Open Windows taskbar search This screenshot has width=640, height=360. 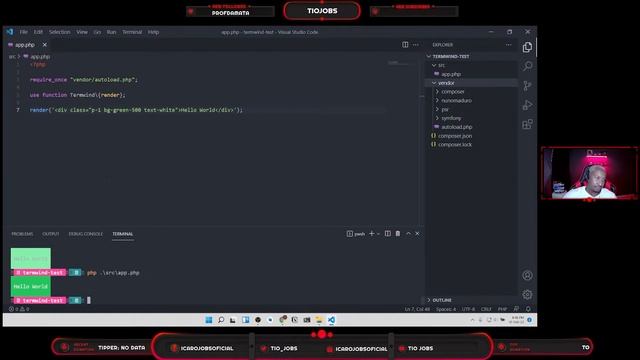221,320
